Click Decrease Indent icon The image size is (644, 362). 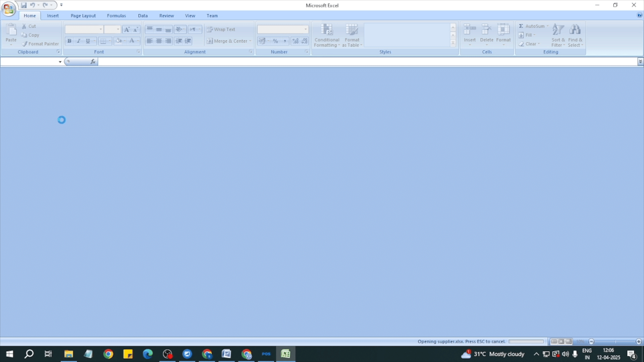(179, 41)
